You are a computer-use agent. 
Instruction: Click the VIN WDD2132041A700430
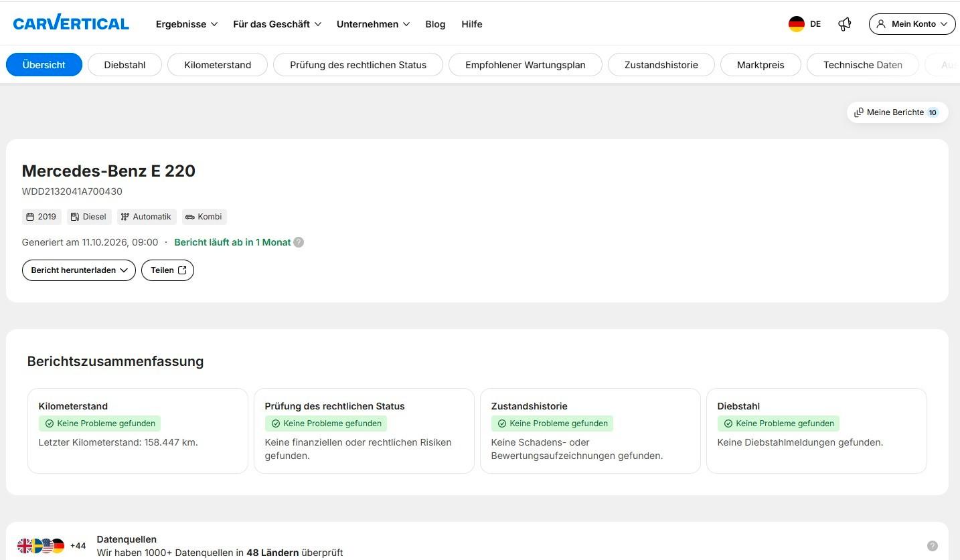pos(72,191)
